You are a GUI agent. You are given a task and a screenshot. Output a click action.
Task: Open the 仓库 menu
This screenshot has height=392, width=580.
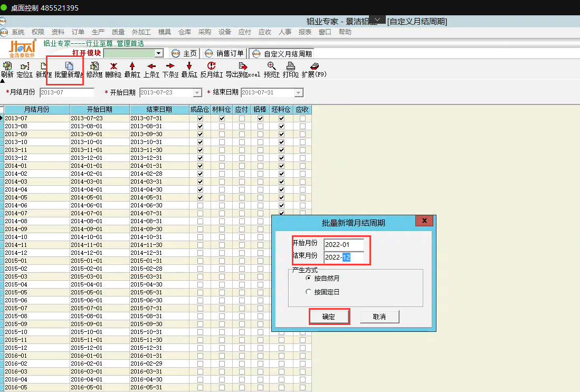[185, 32]
